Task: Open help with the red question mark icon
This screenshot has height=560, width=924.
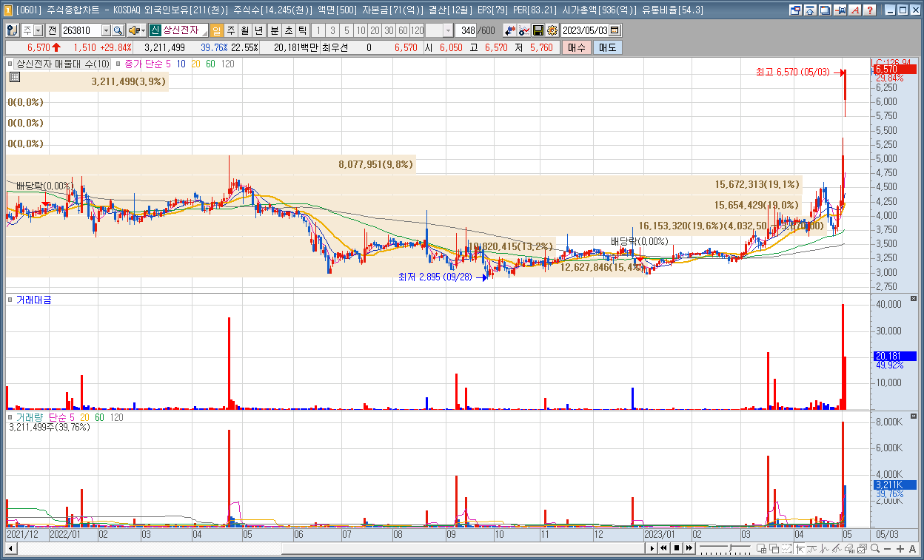Action: (868, 10)
